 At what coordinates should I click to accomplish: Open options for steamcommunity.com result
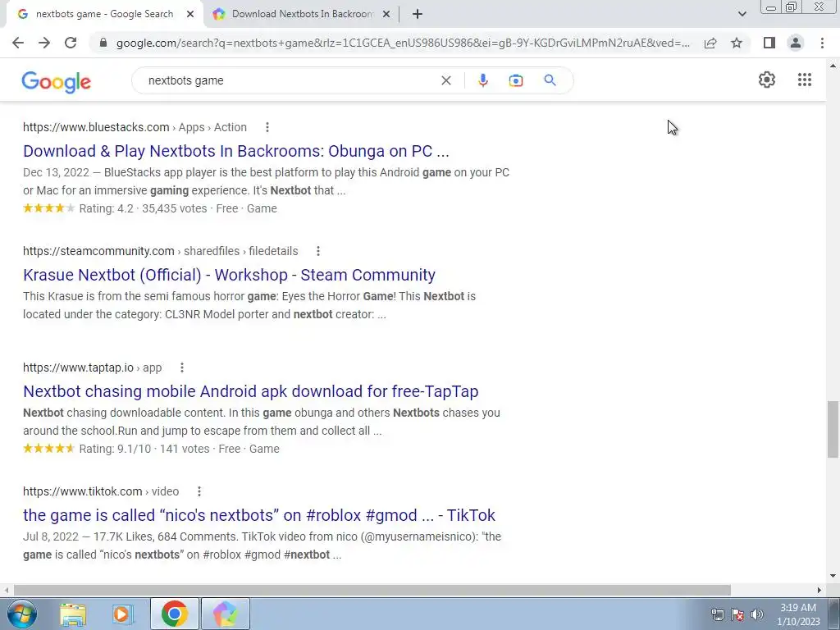[x=318, y=251]
